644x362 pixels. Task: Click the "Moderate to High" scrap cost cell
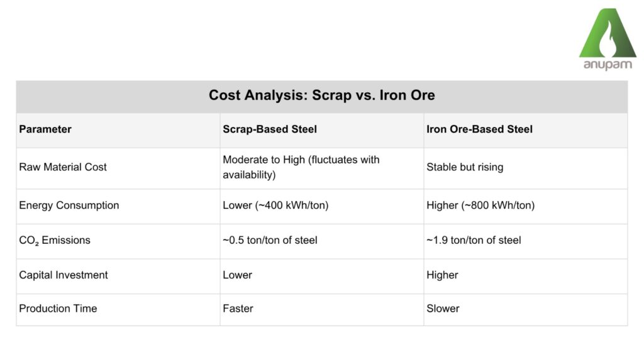(301, 167)
